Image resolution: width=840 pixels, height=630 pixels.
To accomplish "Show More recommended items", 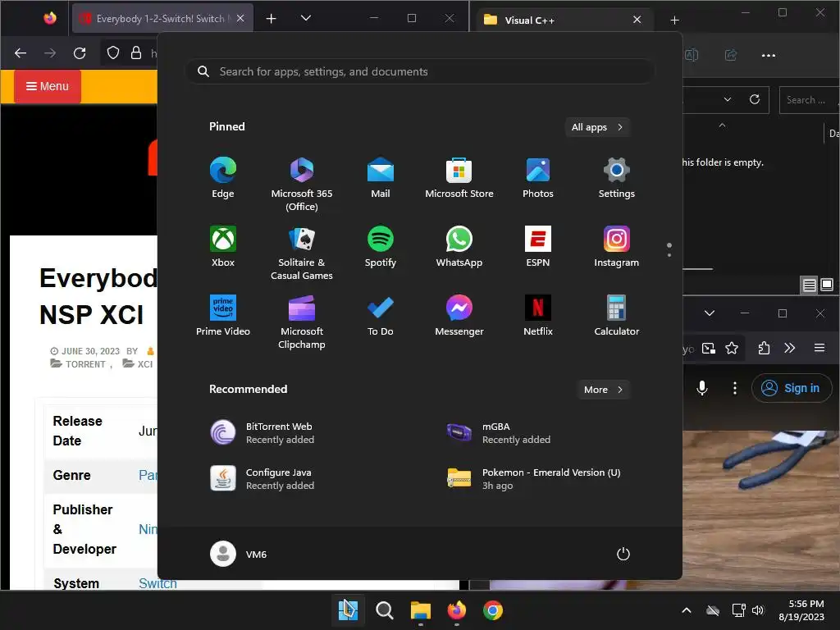I will (x=603, y=390).
